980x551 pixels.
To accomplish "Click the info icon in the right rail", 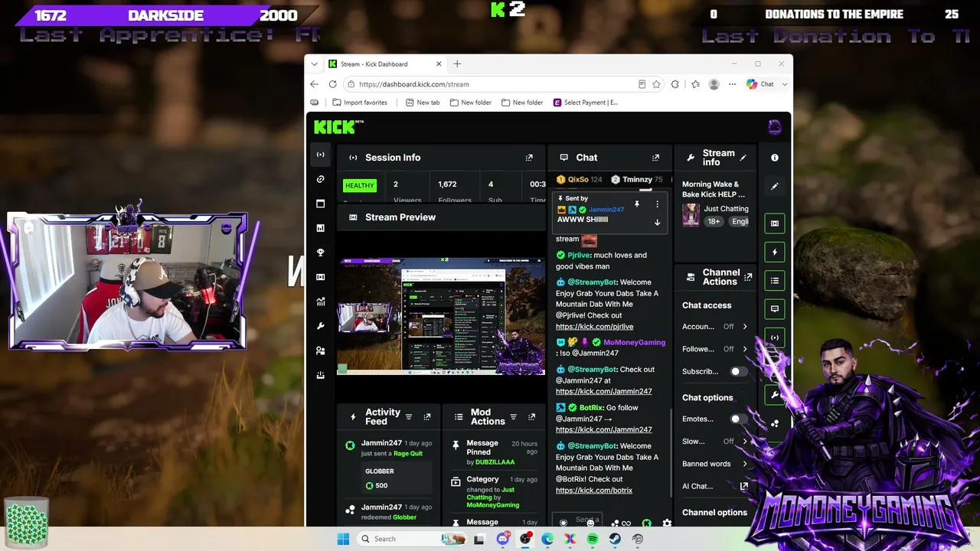I will (x=775, y=158).
